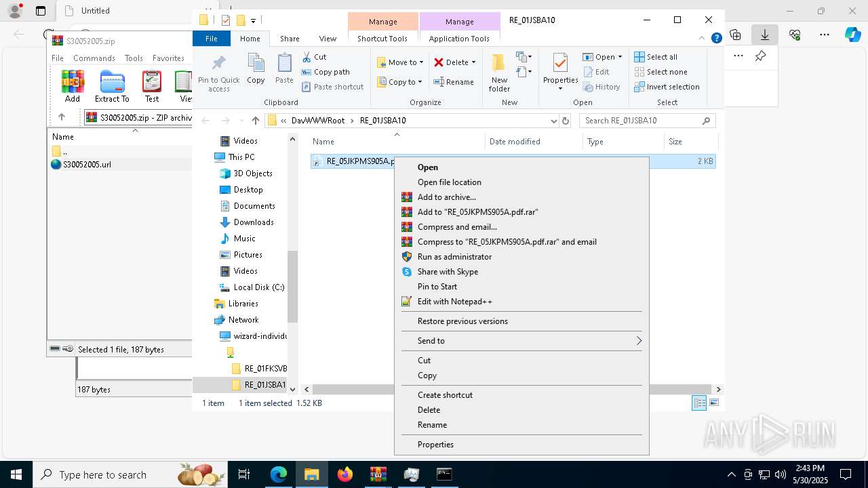868x488 pixels.
Task: Click the horizontal scrollbar right arrow
Action: tap(718, 389)
